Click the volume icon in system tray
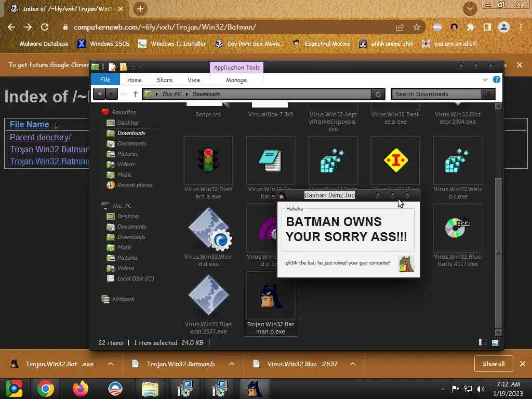Screen dimensions: 532x399 (x=481, y=389)
